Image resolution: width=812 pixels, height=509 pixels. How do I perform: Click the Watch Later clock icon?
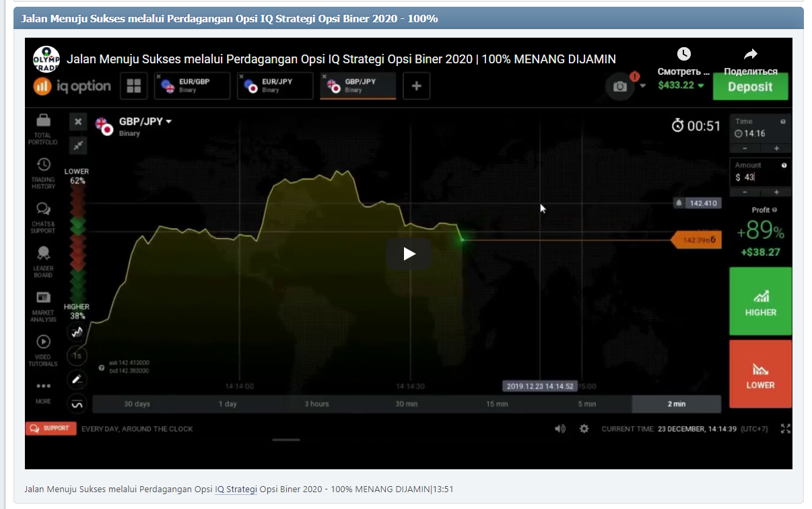coord(683,55)
